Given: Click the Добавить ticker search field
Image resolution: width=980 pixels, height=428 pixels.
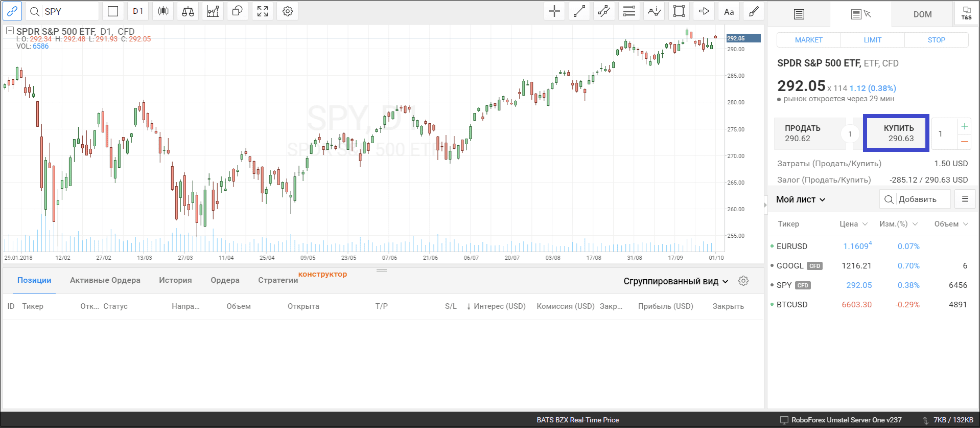Looking at the screenshot, I should [915, 199].
